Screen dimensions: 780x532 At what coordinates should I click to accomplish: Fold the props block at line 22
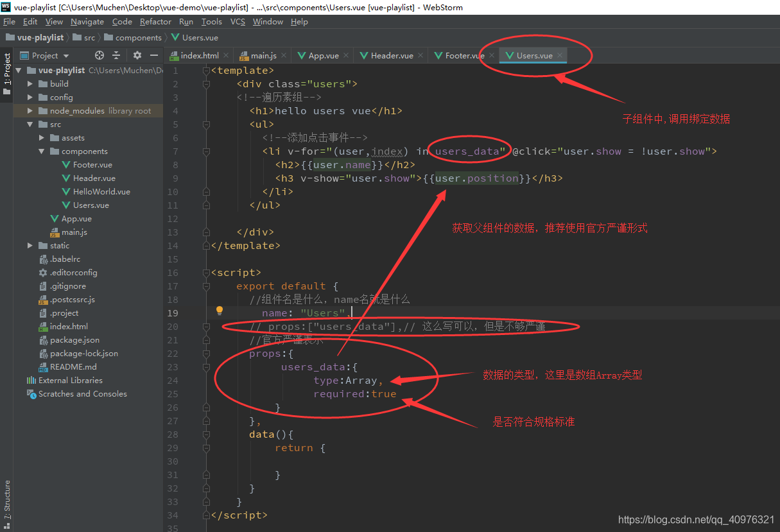click(206, 354)
